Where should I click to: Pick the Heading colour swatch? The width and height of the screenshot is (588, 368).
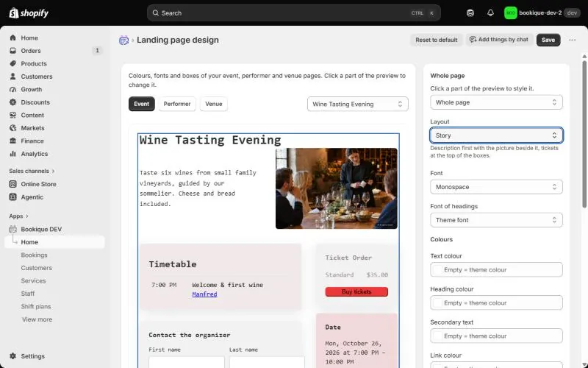click(x=437, y=302)
